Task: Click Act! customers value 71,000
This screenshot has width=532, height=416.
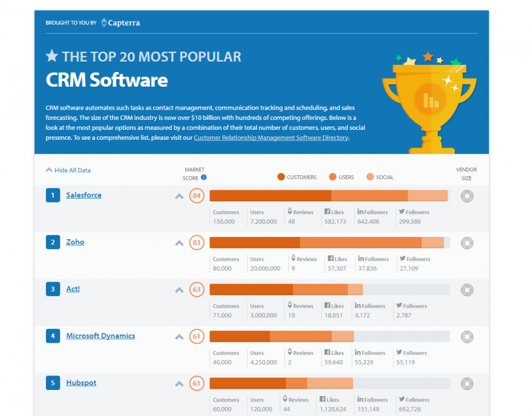Action: [x=222, y=315]
